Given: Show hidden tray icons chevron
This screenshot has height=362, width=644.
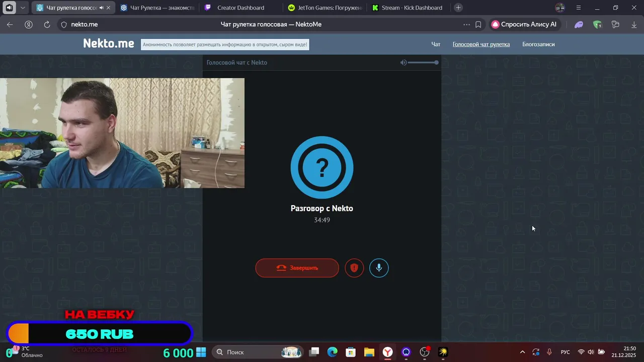Looking at the screenshot, I should point(522,352).
